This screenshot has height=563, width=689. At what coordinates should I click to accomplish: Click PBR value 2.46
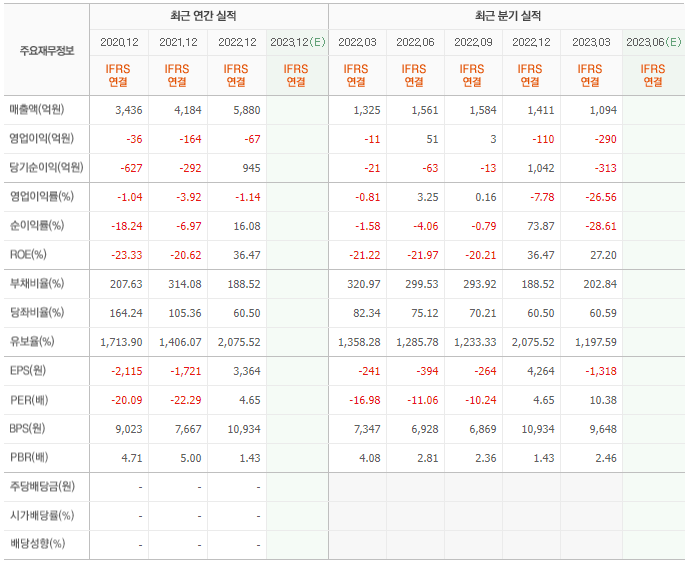(x=606, y=458)
